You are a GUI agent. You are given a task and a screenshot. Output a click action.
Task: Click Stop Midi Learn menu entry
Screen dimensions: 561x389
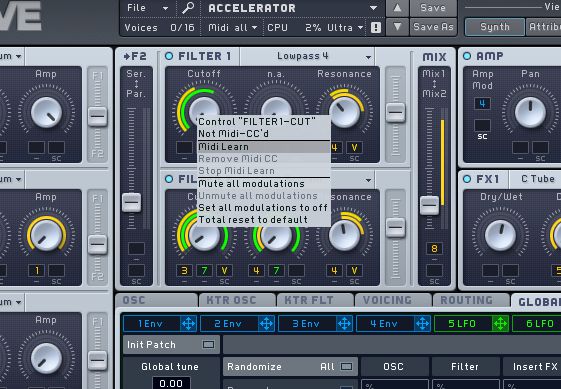(264, 171)
